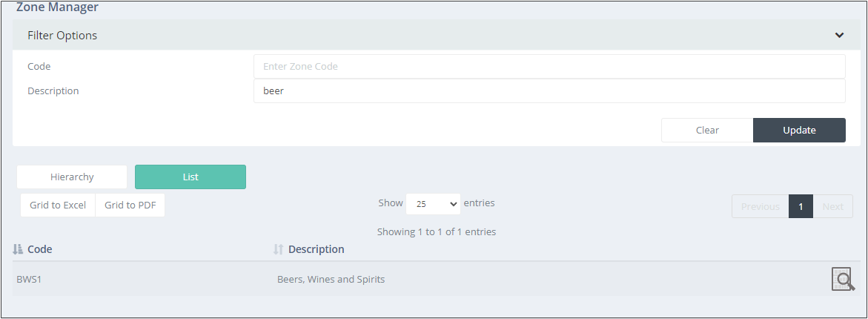
Task: Click the Update filter button
Action: [799, 130]
